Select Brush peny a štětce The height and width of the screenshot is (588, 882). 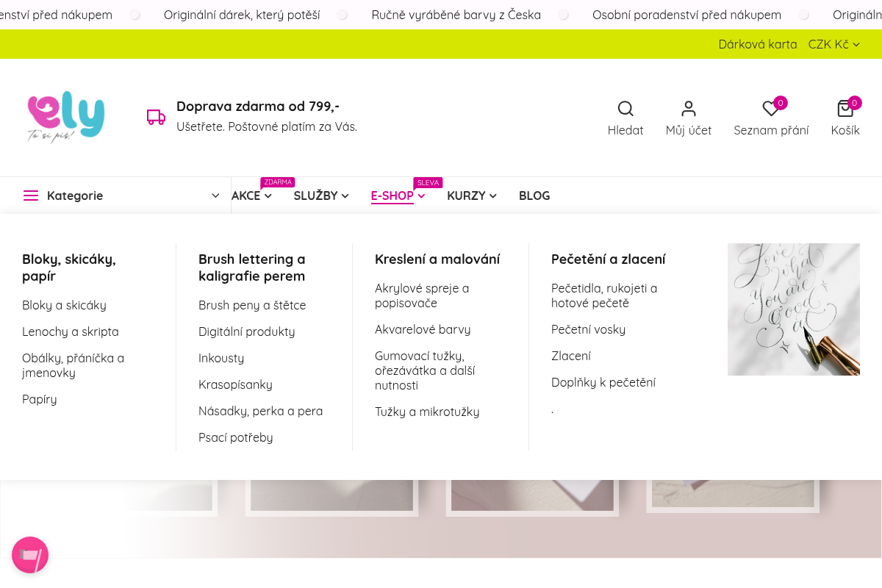(252, 305)
